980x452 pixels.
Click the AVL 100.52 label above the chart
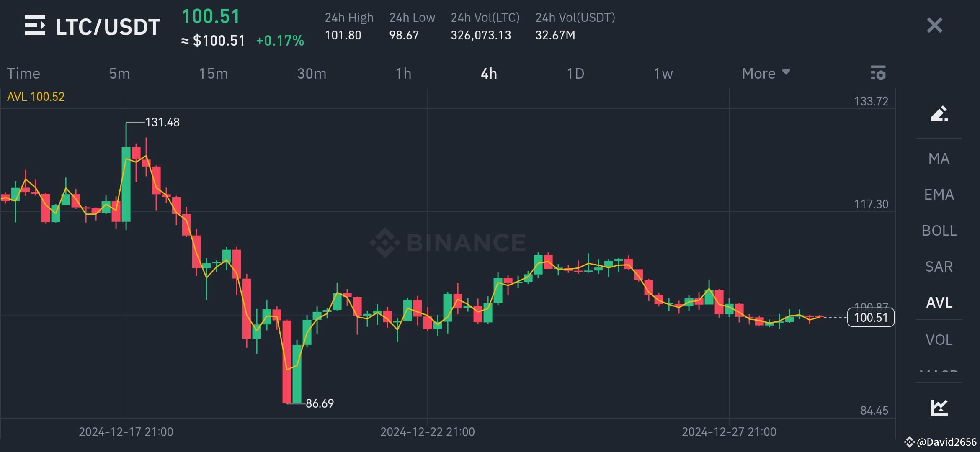pyautogui.click(x=36, y=96)
